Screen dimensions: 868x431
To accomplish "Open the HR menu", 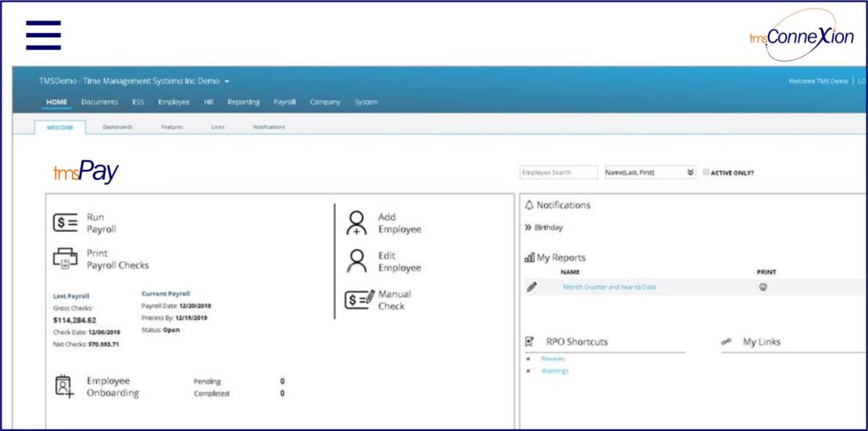I will coord(209,103).
